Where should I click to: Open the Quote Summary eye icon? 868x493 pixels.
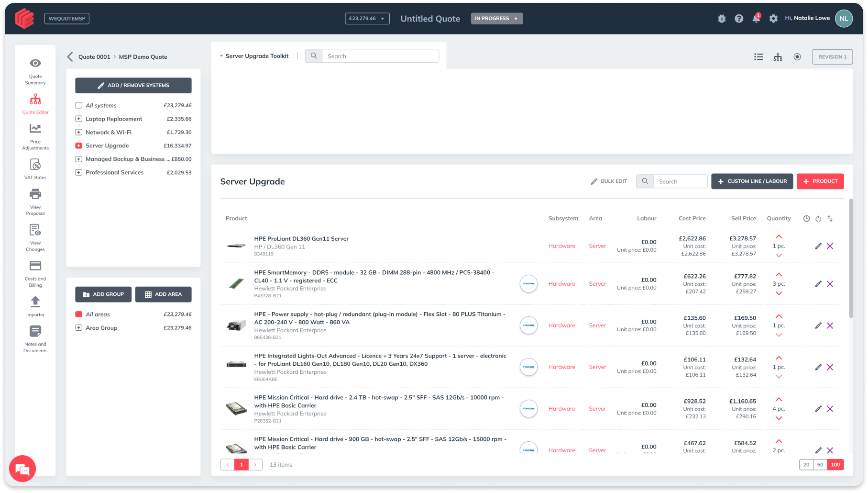pyautogui.click(x=35, y=63)
